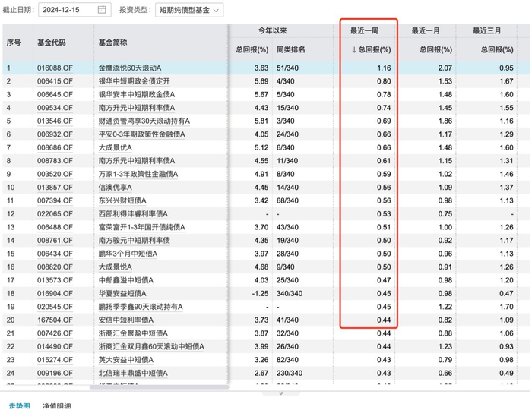The width and height of the screenshot is (532, 410).
Task: Open fund name 金鹰添悦60天滚动A
Action: (130, 68)
